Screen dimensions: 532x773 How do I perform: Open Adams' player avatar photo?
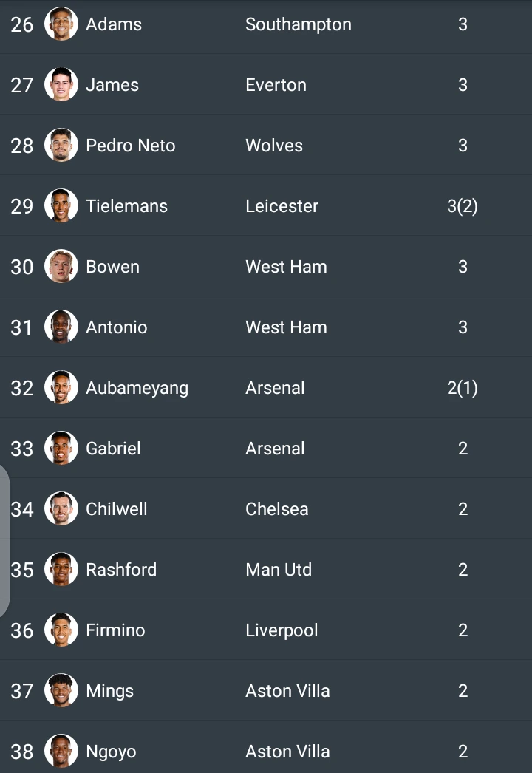point(61,24)
